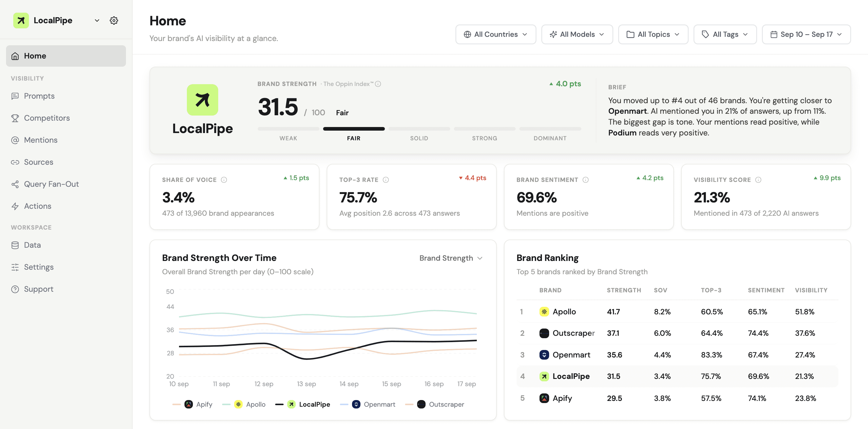Click the Competitors trophy icon
Screen dimensions: 868x429
pos(15,118)
